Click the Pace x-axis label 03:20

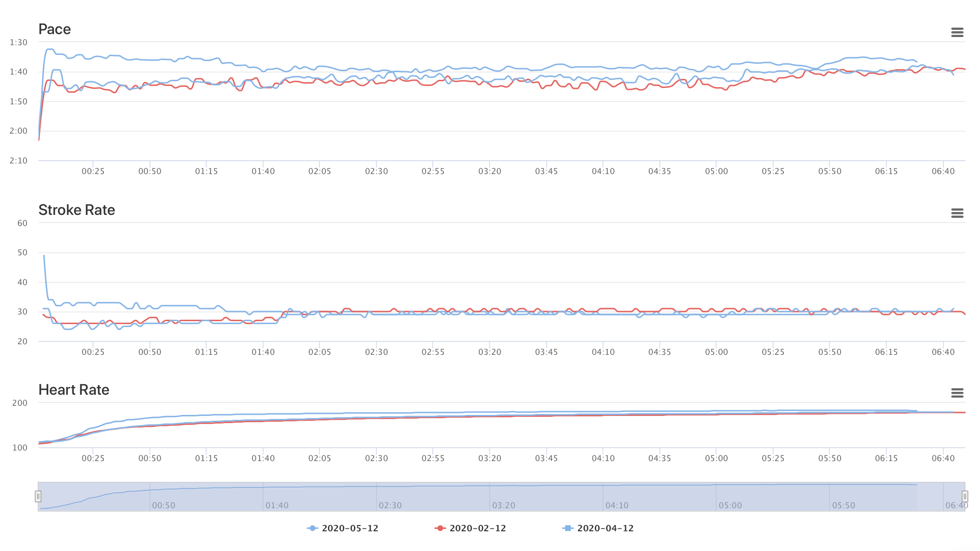(x=490, y=171)
